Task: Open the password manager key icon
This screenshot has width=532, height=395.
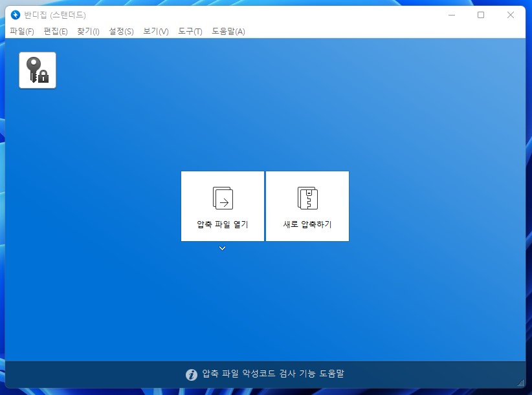Action: tap(38, 70)
